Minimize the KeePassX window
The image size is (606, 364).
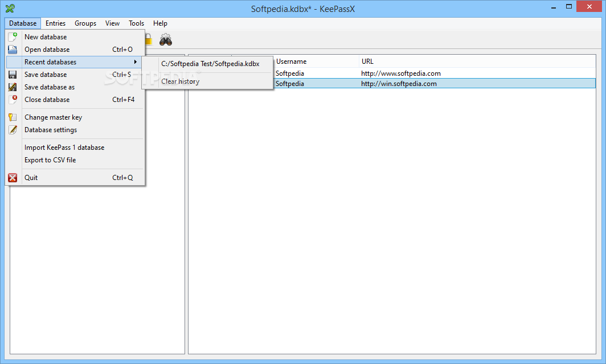tap(554, 7)
